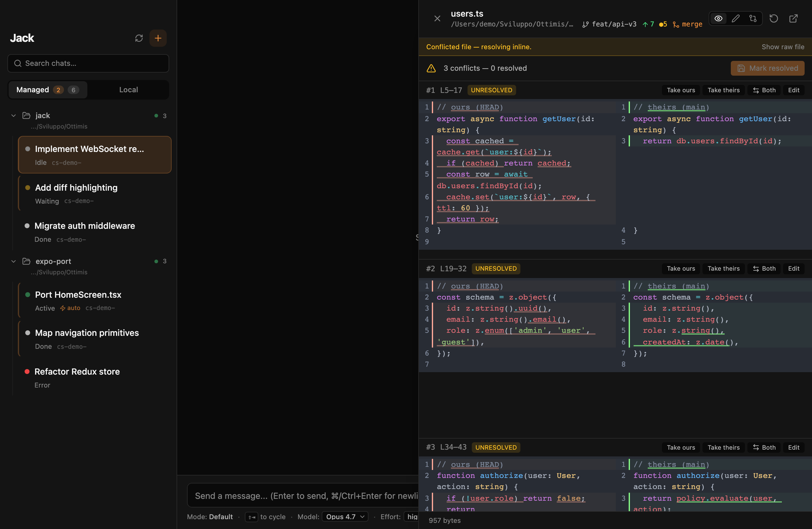Click the refresh chats icon
The width and height of the screenshot is (812, 529).
pos(139,38)
